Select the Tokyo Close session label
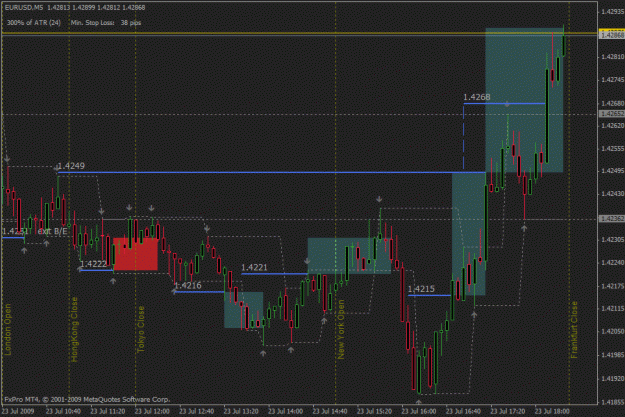Screen dimensions: 625x417 click(x=140, y=329)
